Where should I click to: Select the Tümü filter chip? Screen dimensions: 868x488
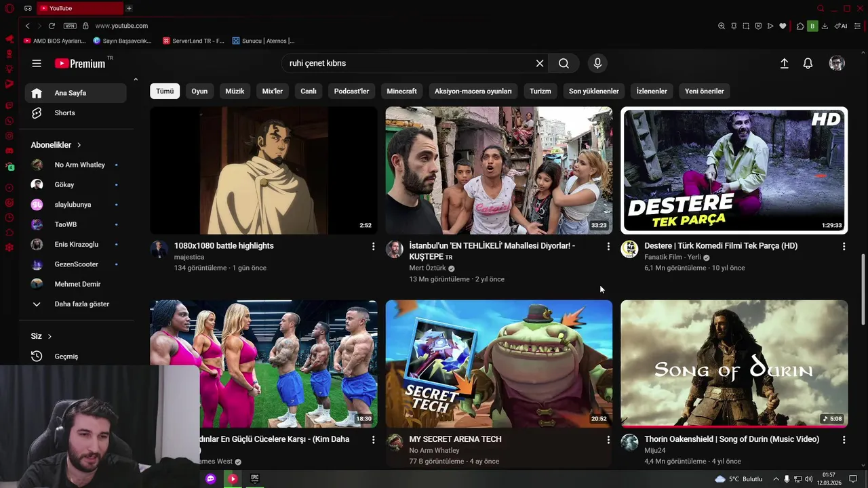165,91
